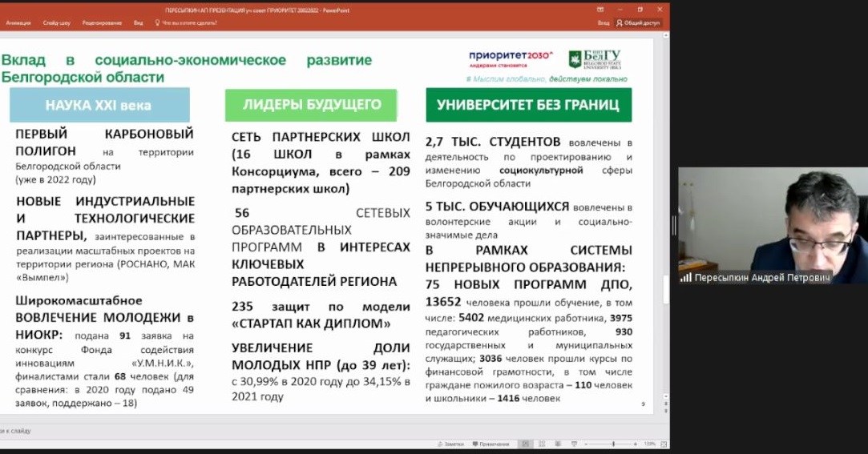Switch to Slide Sorter view icon
The height and width of the screenshot is (454, 868).
540,444
